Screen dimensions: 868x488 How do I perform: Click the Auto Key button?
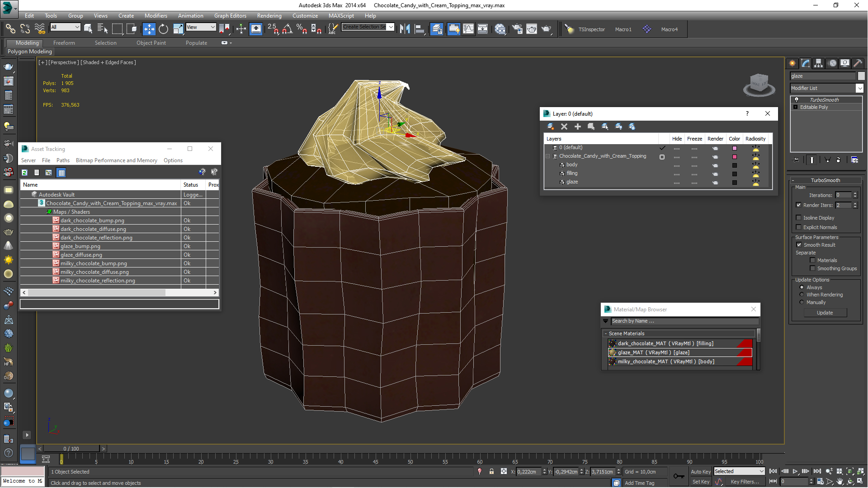click(700, 471)
